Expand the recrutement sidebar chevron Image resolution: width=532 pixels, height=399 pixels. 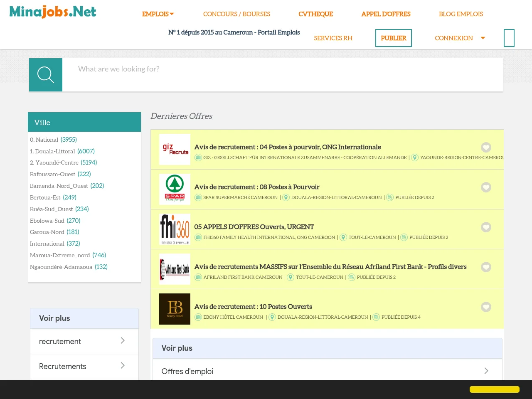[x=123, y=340]
